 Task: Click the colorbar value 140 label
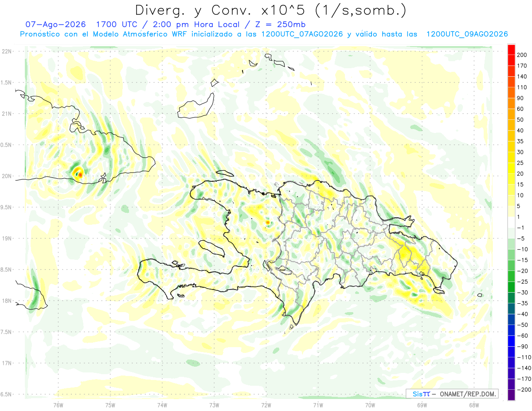tap(523, 76)
